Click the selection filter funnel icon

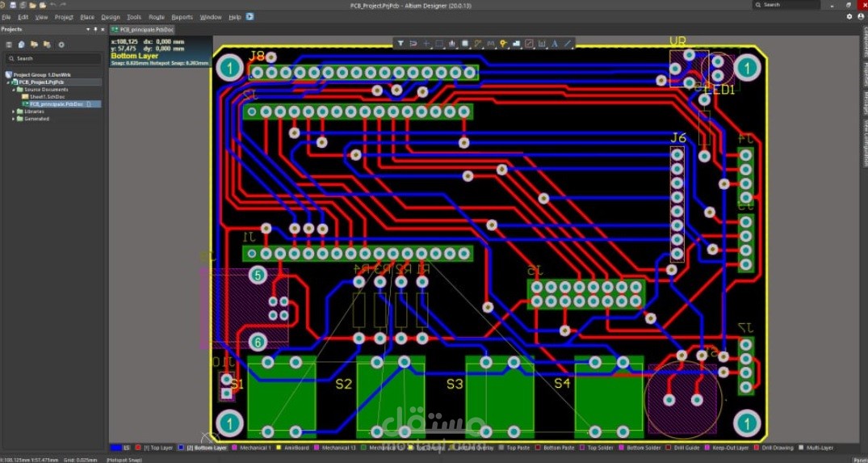(x=400, y=43)
